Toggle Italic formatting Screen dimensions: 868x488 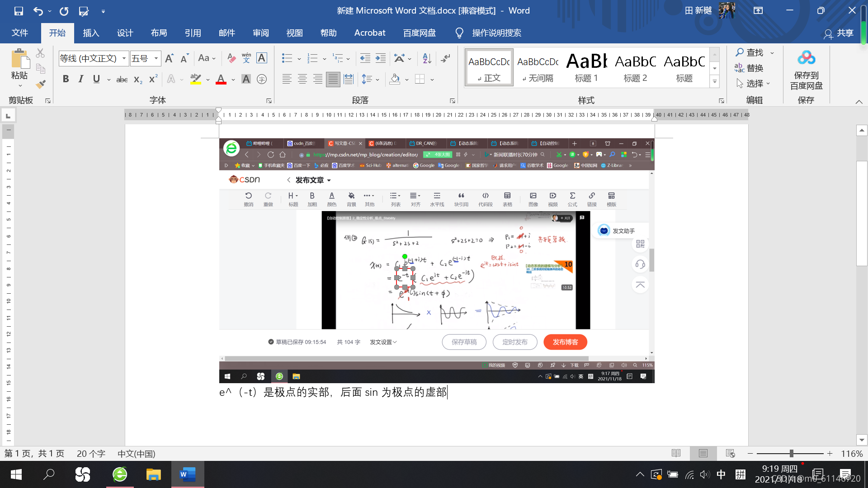point(81,80)
